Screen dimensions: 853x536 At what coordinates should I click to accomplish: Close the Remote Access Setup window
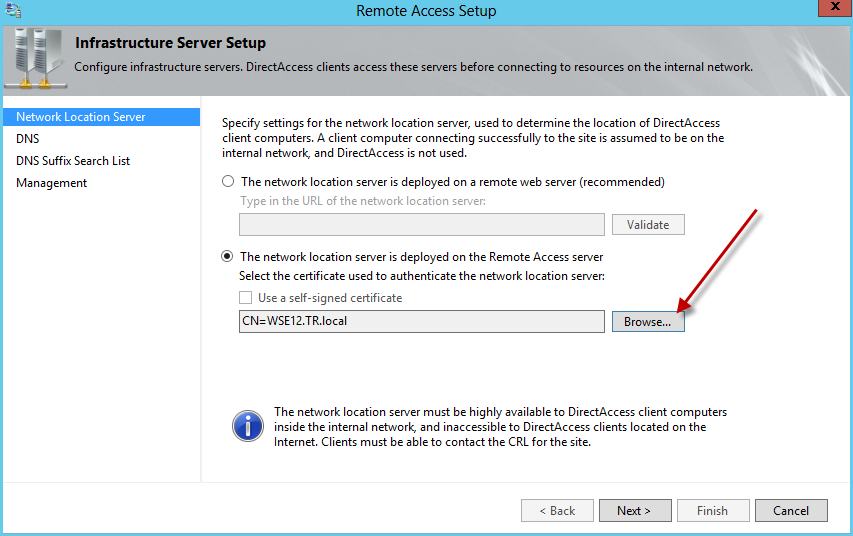pyautogui.click(x=829, y=9)
